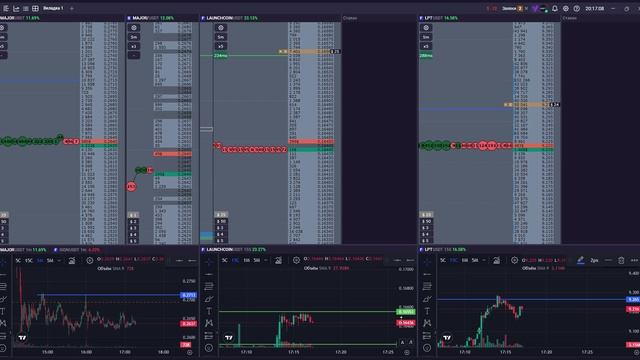640x360 pixels.
Task: Open global settings gear in top bar
Action: [566, 8]
